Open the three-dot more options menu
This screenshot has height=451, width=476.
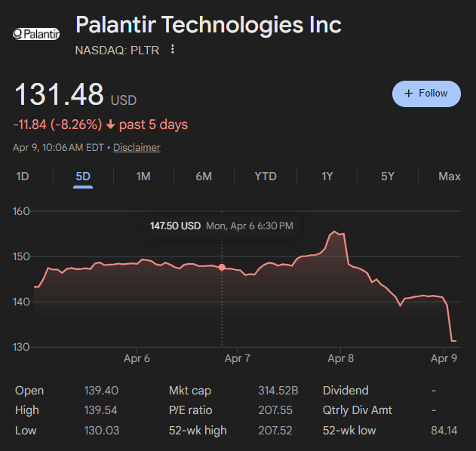(173, 50)
